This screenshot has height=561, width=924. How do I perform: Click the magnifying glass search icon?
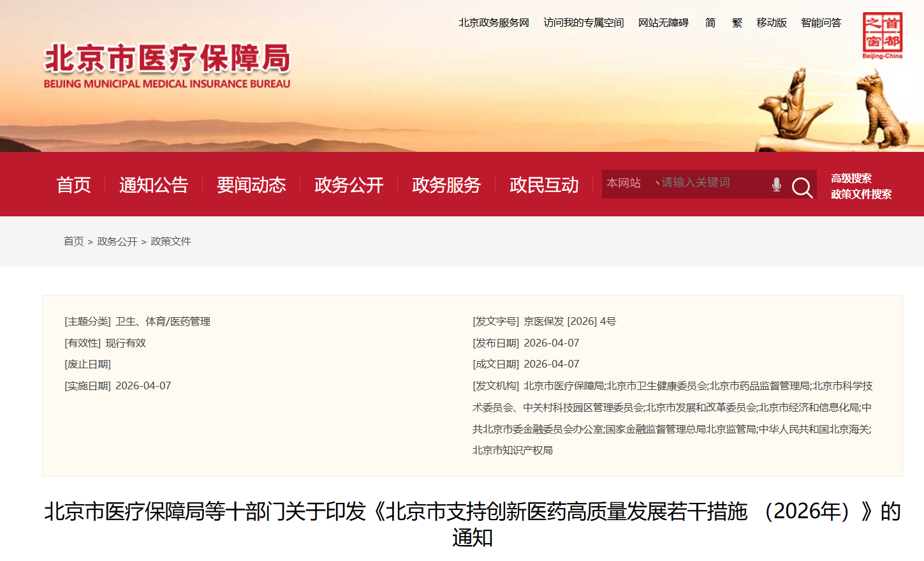point(802,187)
